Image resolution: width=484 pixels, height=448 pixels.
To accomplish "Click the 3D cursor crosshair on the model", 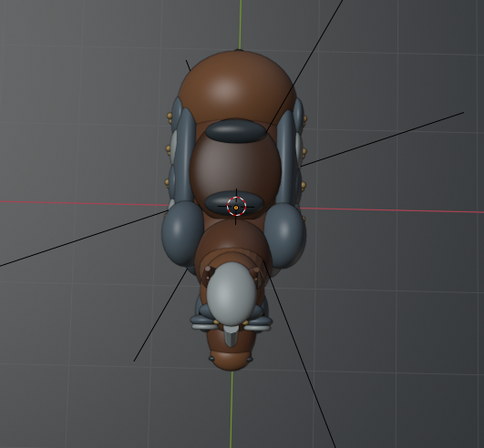I will tap(236, 207).
